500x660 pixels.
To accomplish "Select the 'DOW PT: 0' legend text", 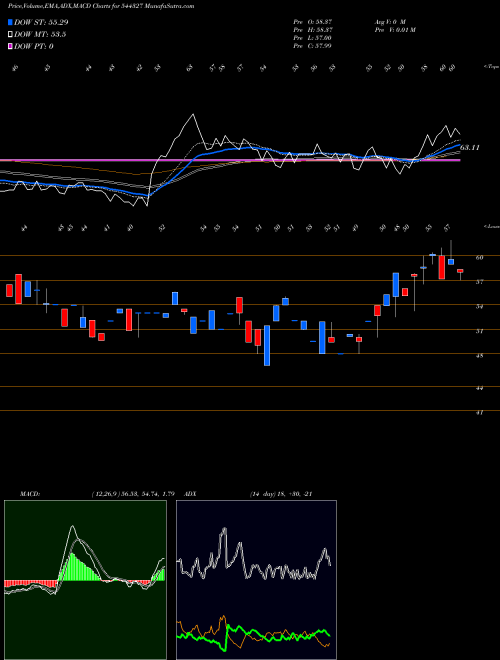I will click(x=34, y=46).
